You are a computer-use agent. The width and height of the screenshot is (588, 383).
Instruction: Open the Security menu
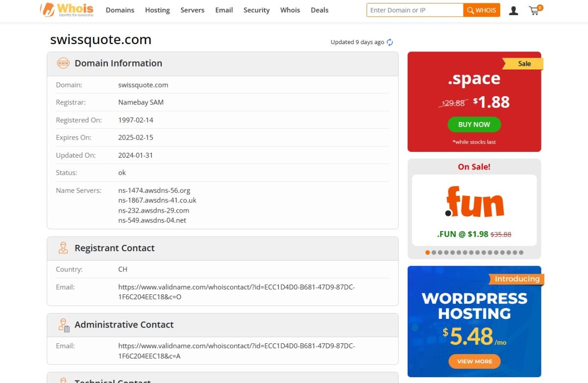pyautogui.click(x=256, y=10)
